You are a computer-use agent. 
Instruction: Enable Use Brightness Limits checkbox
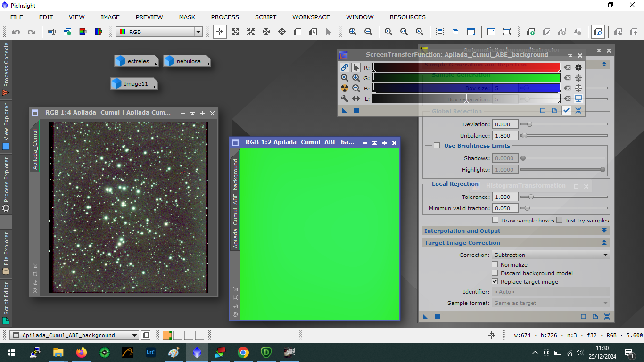tap(437, 146)
